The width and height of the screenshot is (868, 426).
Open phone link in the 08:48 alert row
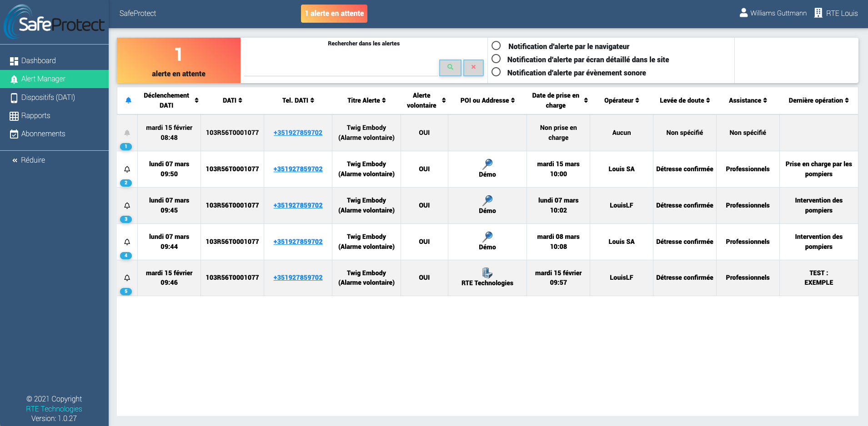(x=298, y=133)
